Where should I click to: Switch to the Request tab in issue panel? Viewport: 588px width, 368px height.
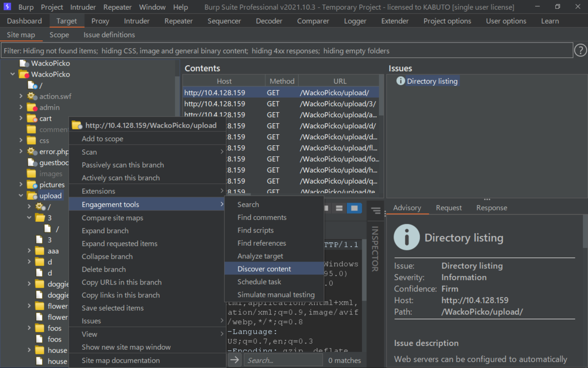449,208
